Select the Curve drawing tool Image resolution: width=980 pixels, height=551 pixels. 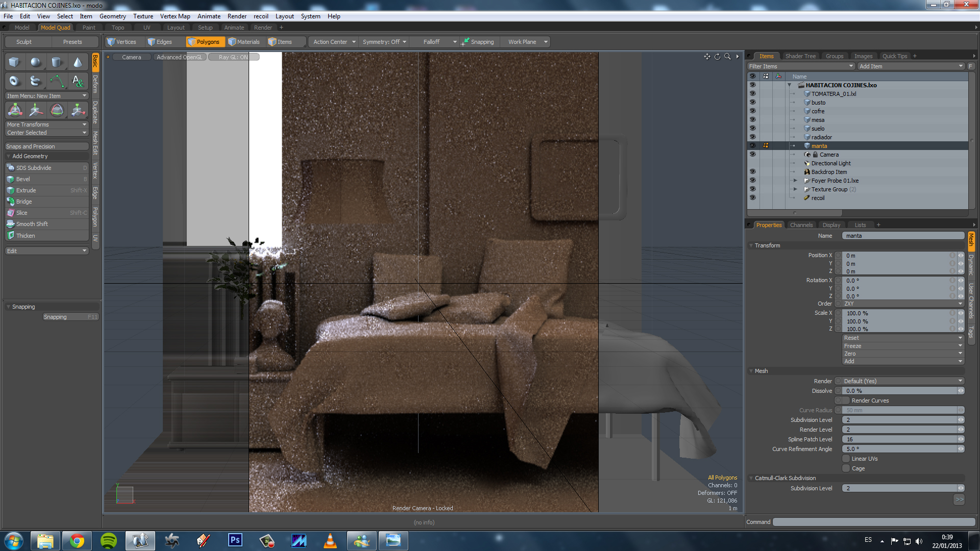pos(57,81)
